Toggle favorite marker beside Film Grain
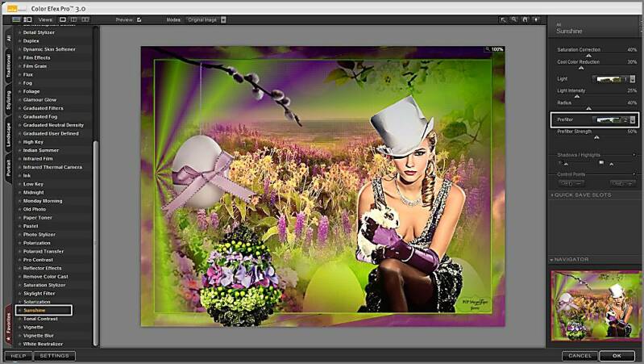Screen dimensions: 644x364 click(19, 66)
